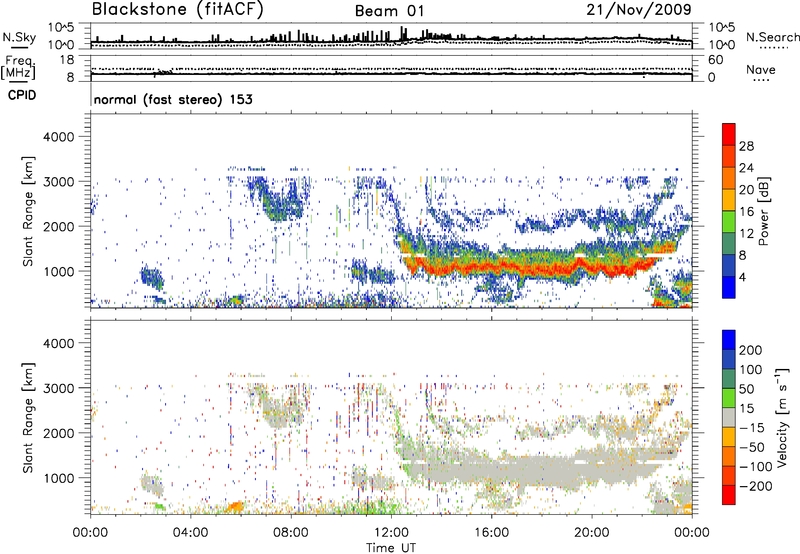Click the 'Power [dB]' colorbar label

click(x=764, y=211)
